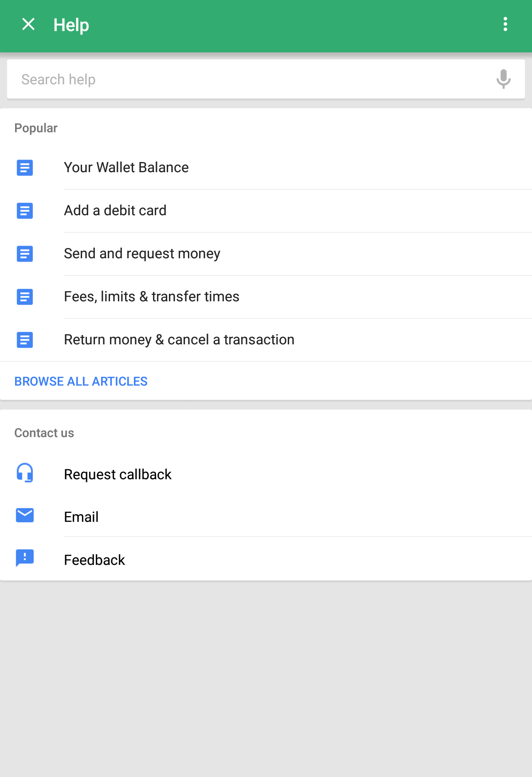This screenshot has height=777, width=532.
Task: Open the Send and request money article
Action: pyautogui.click(x=266, y=254)
